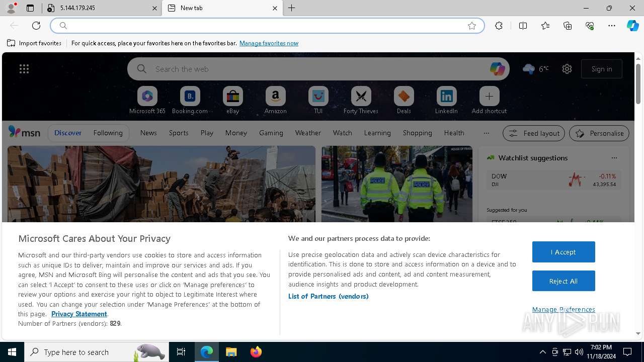Refresh the current page
Screen dimensions: 644x362
[x=36, y=26]
